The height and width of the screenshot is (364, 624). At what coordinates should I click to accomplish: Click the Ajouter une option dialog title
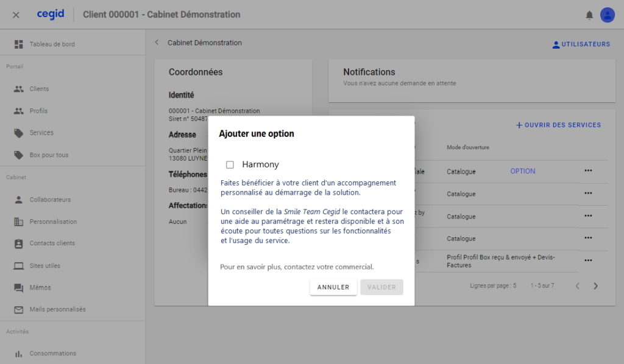(x=257, y=133)
